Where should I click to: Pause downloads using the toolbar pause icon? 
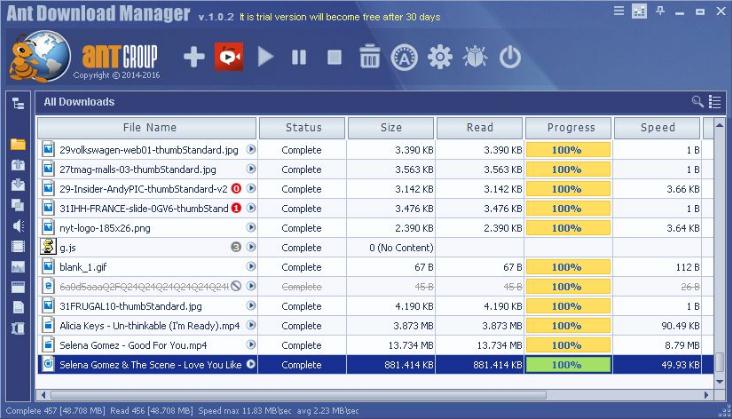tap(299, 57)
